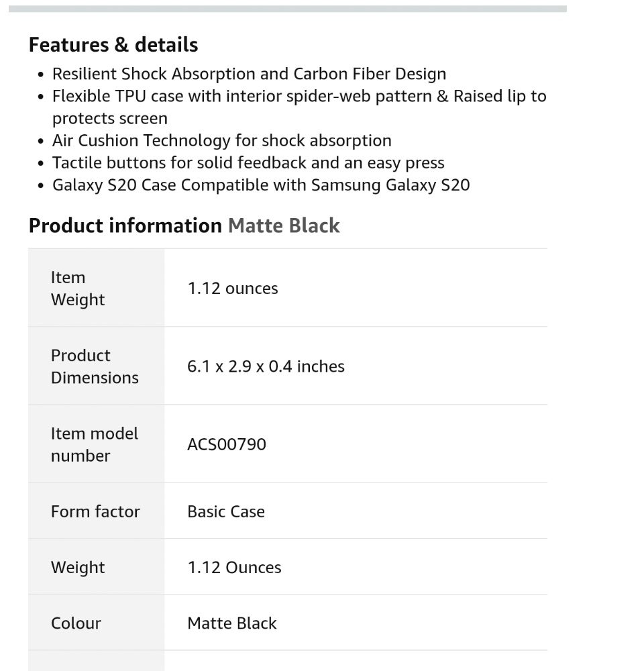Click the model number ACS00790
Screen dimensions: 644x671
226,444
